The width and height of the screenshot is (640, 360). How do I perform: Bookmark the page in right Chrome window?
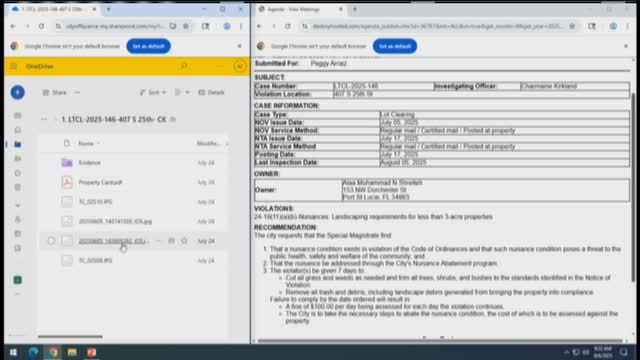tap(572, 26)
